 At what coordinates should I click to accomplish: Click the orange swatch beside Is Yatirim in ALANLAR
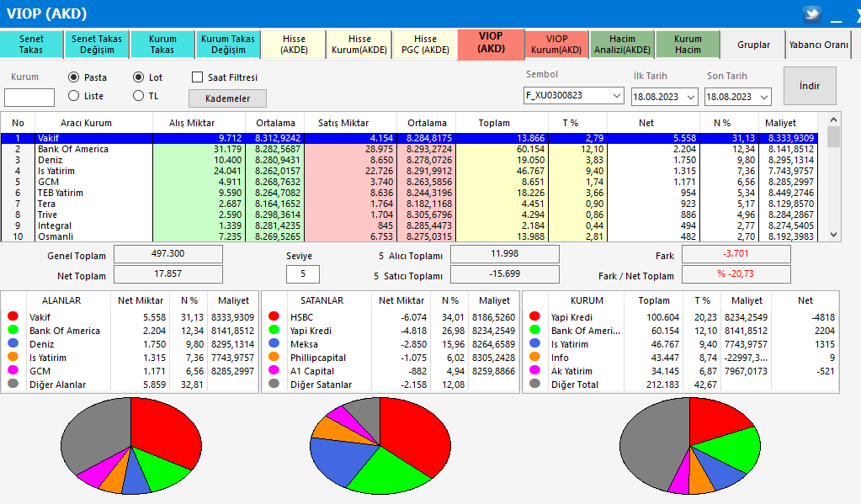(13, 357)
